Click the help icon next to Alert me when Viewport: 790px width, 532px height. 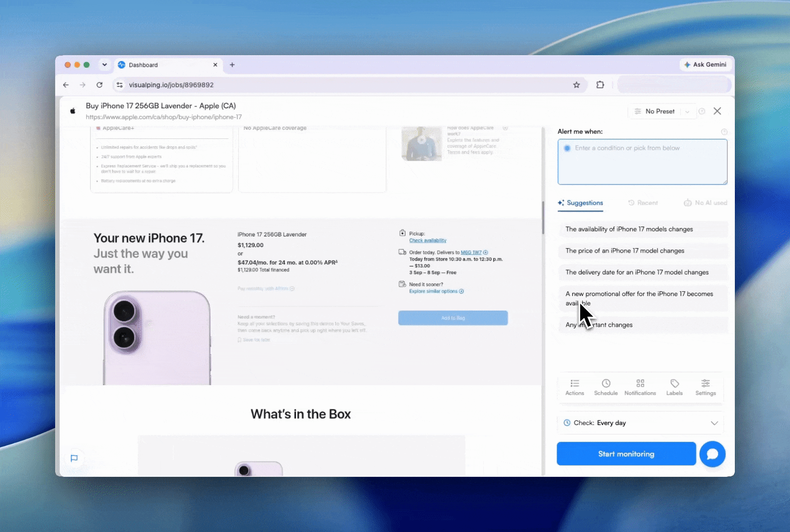724,132
